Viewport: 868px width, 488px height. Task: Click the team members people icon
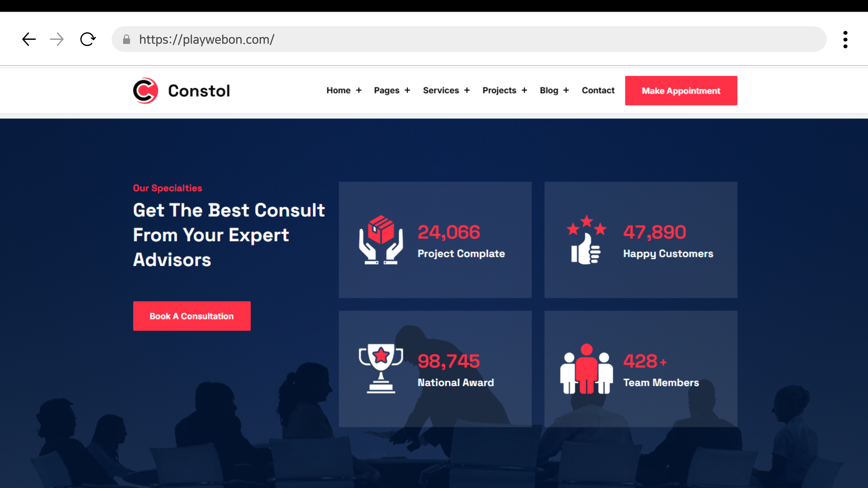[x=586, y=369]
